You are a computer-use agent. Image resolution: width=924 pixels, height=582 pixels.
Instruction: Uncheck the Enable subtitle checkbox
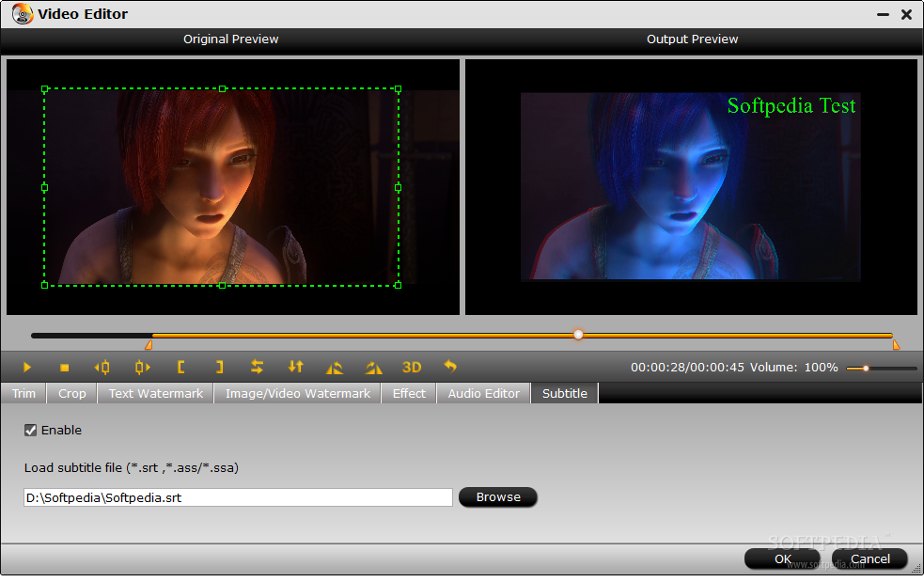click(x=31, y=431)
